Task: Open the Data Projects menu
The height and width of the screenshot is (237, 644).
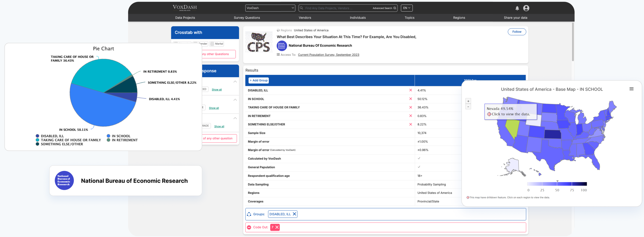Action: click(185, 18)
